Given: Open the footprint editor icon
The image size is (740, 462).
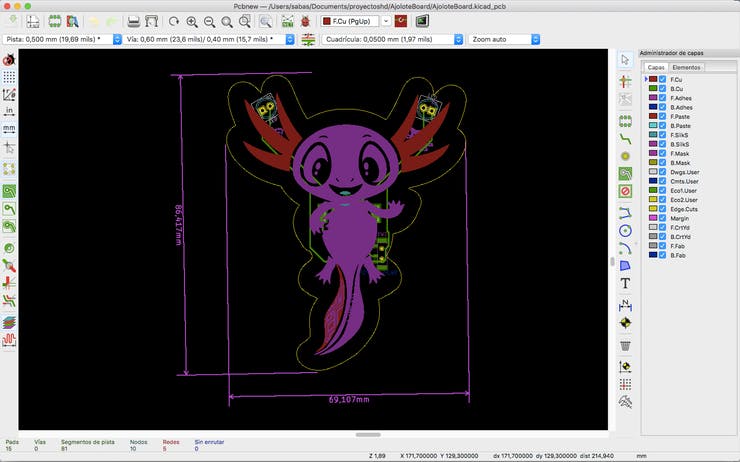Looking at the screenshot, I should [x=55, y=21].
